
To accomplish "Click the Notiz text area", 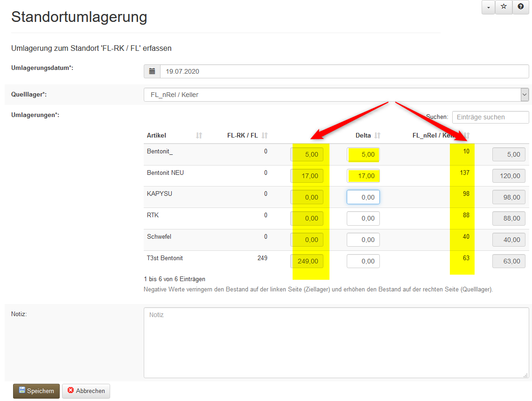I will [x=336, y=342].
